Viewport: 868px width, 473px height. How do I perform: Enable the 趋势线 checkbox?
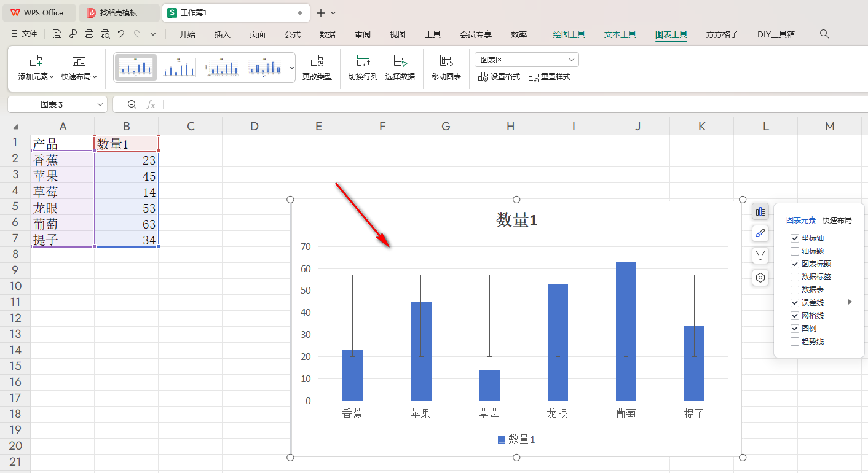pyautogui.click(x=795, y=342)
